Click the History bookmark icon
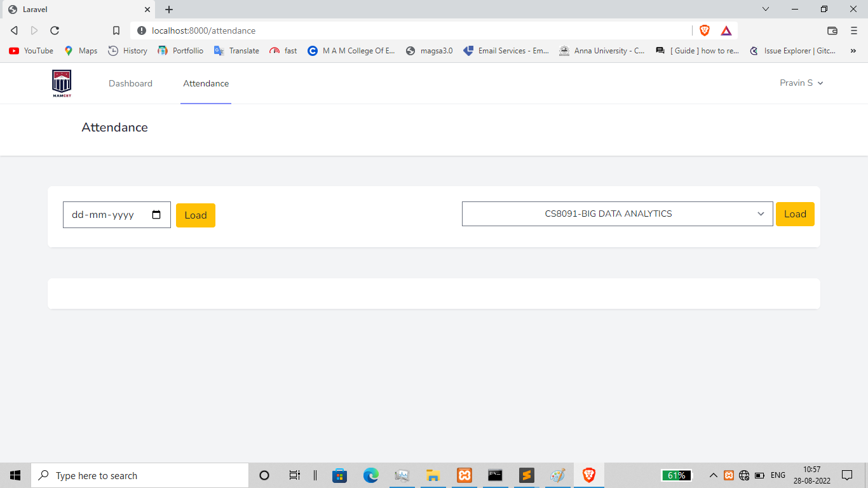The image size is (868, 488). 112,51
